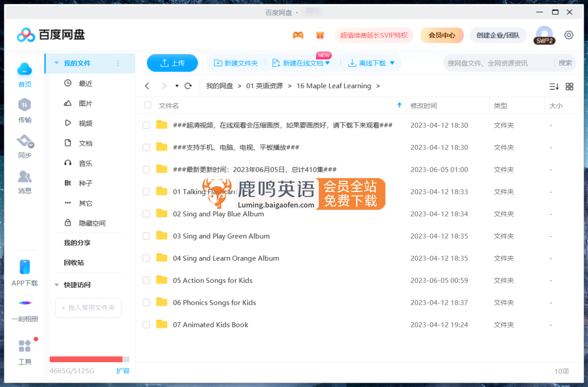Check the box for 04 Sing and Learn Orange Album

[146, 258]
